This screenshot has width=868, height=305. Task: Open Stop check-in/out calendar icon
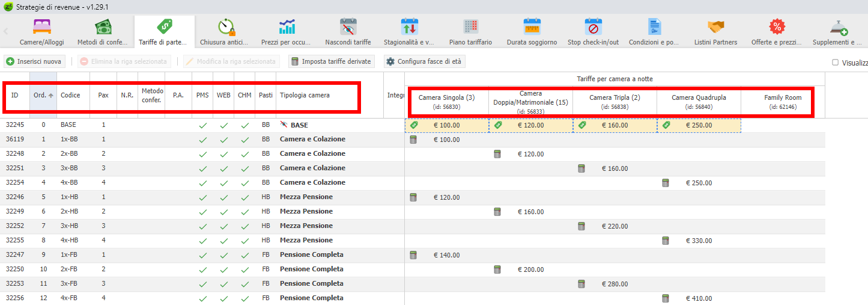593,27
